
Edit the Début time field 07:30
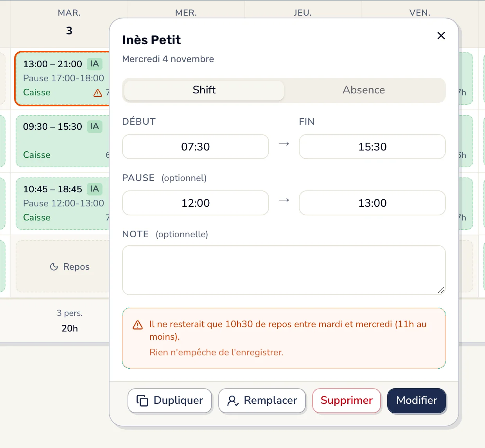(x=196, y=147)
